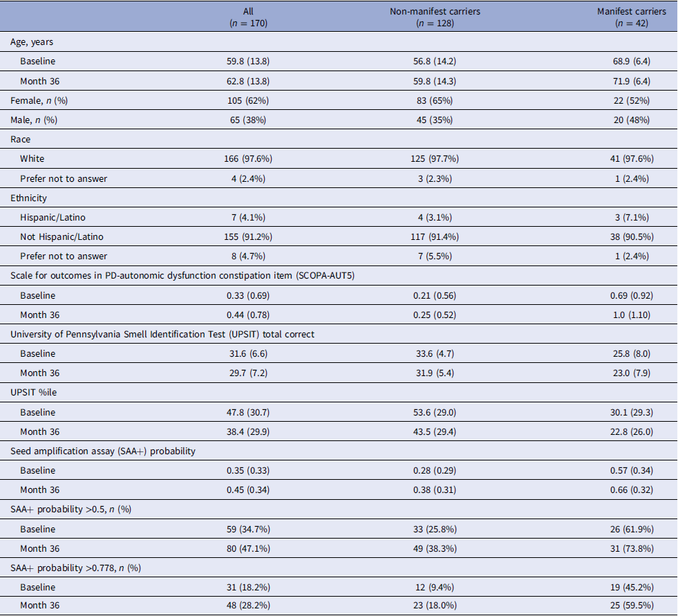
Task: Click the cell value '26 (61.9%)'
Action: click(632, 529)
